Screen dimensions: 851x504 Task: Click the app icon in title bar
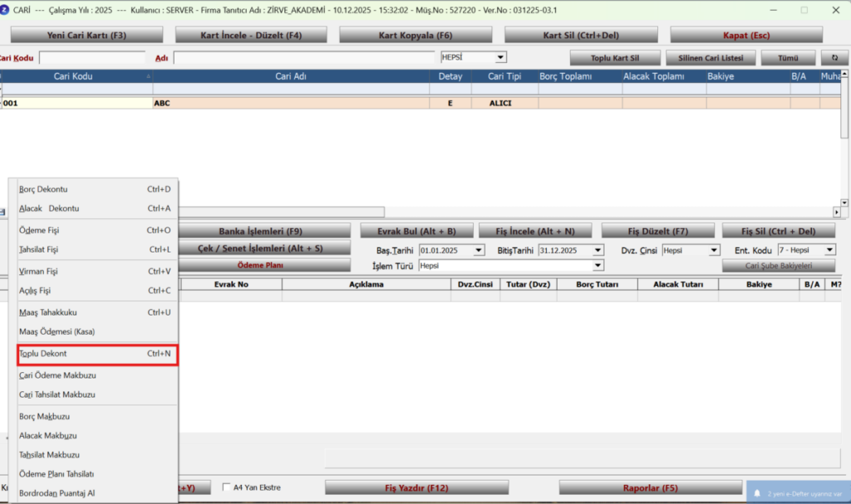coord(4,10)
